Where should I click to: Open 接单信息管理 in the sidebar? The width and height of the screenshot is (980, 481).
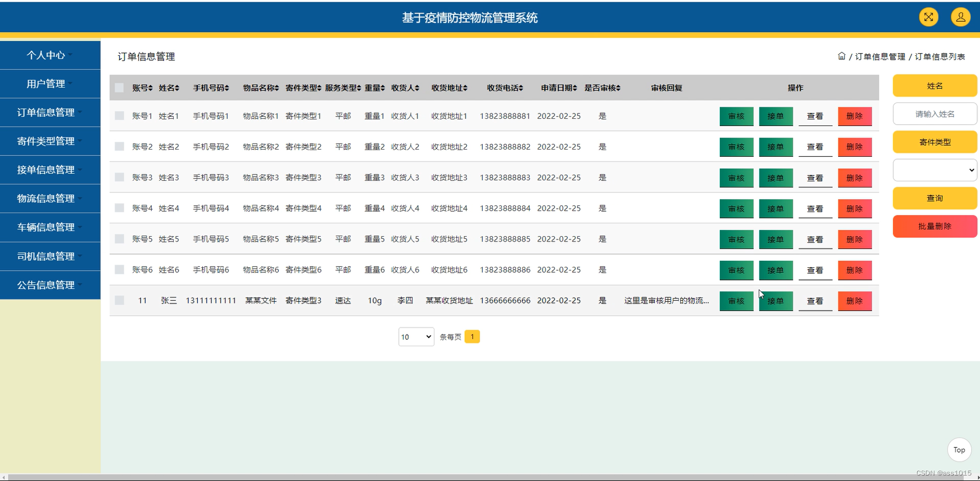[x=50, y=170]
